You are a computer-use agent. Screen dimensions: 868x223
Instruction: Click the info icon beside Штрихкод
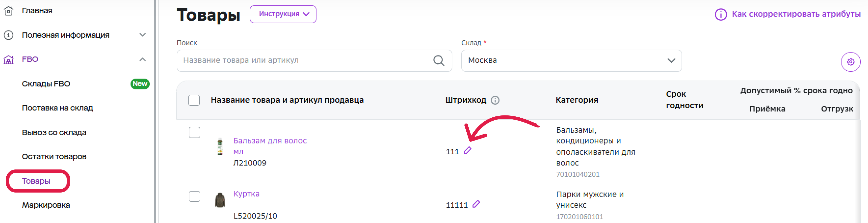495,100
